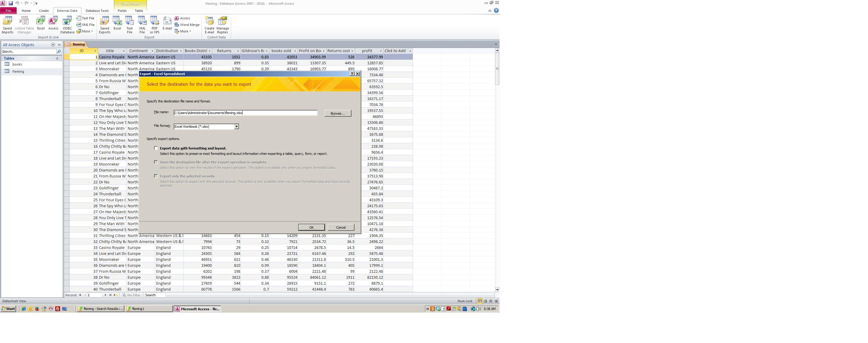Image resolution: width=868 pixels, height=343 pixels.
Task: Import an XML File
Action: tap(86, 25)
